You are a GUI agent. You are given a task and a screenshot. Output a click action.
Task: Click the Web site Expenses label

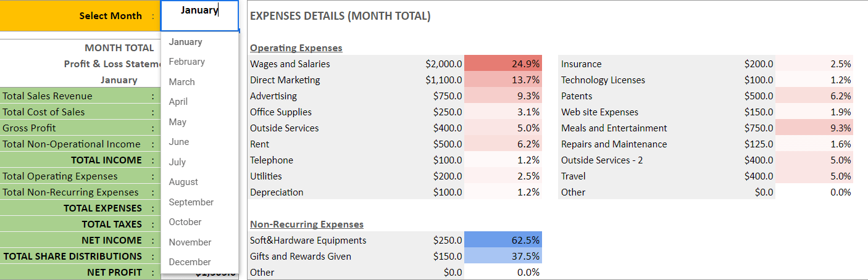[x=599, y=112]
